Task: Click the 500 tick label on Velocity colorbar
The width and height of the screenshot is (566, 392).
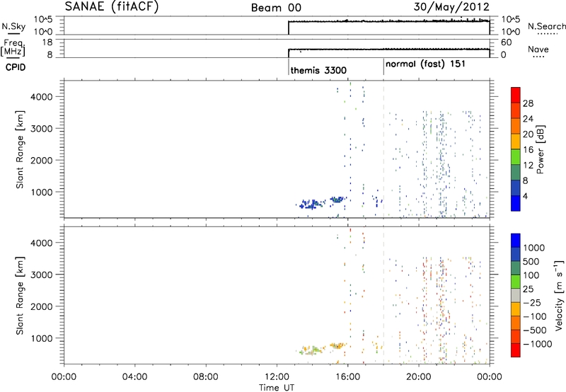Action: click(x=533, y=261)
